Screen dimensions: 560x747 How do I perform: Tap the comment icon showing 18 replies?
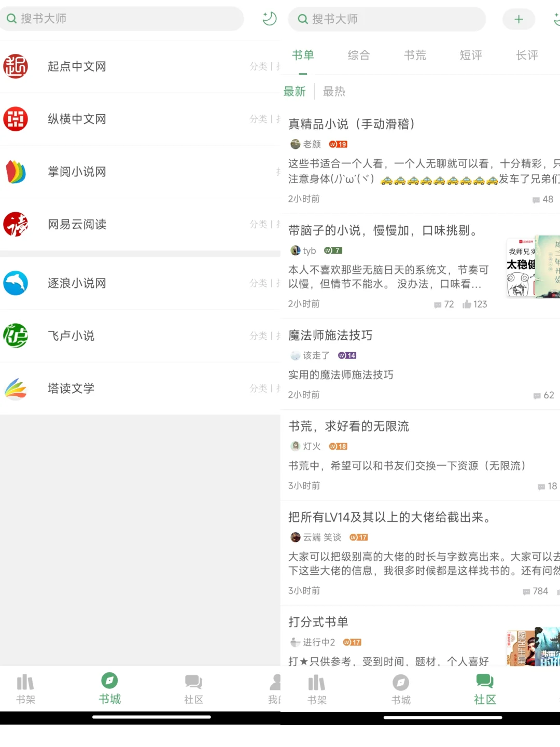[x=541, y=487]
